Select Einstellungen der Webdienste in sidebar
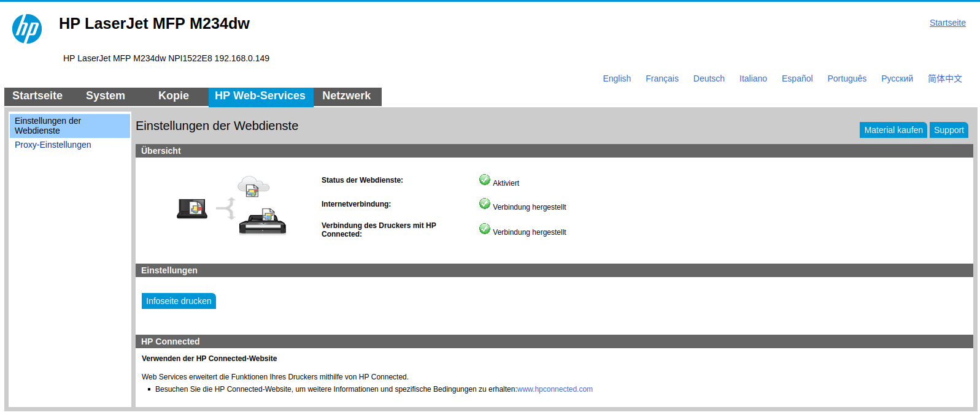Viewport: 980px width, 415px height. 70,126
